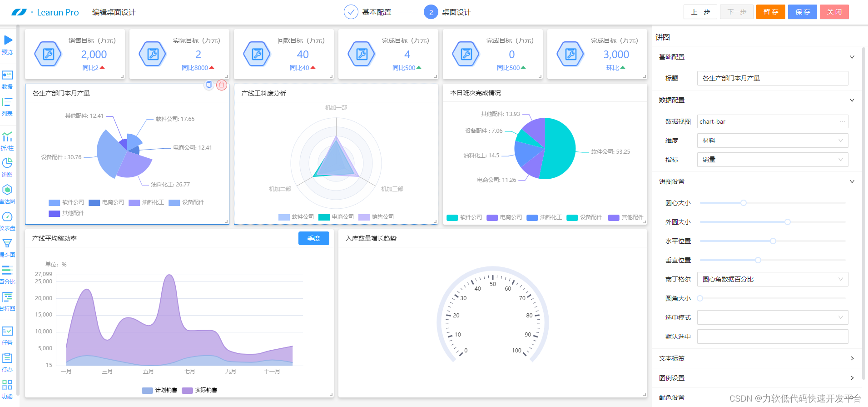Toggle 实际销售 legend in 产线平均稼动率 chart
868x407 pixels.
click(x=199, y=390)
